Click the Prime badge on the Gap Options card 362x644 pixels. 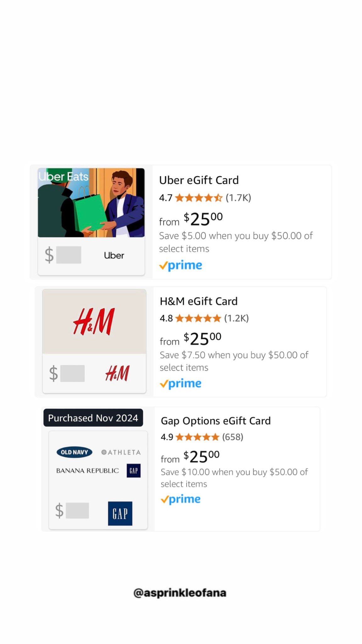180,499
